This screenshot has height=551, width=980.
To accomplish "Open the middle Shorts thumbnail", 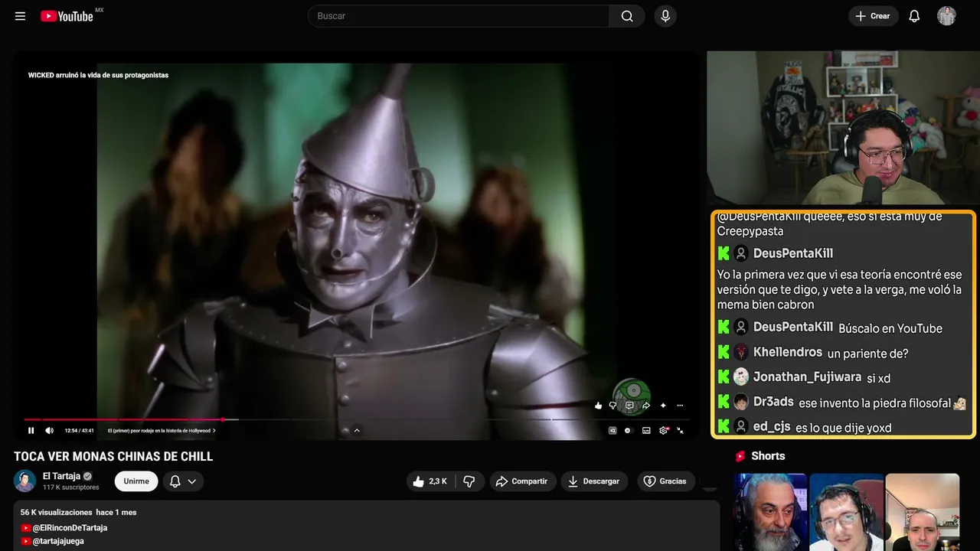I will (845, 512).
